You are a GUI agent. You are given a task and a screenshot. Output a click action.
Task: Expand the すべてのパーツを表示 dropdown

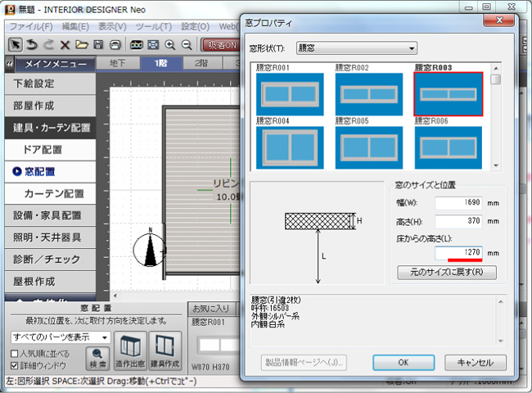[x=60, y=337]
